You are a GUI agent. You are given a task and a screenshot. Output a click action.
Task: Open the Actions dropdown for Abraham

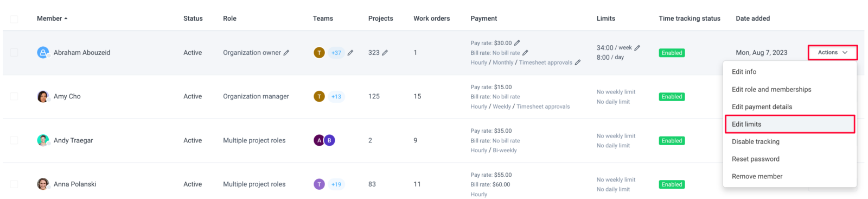[x=833, y=52]
